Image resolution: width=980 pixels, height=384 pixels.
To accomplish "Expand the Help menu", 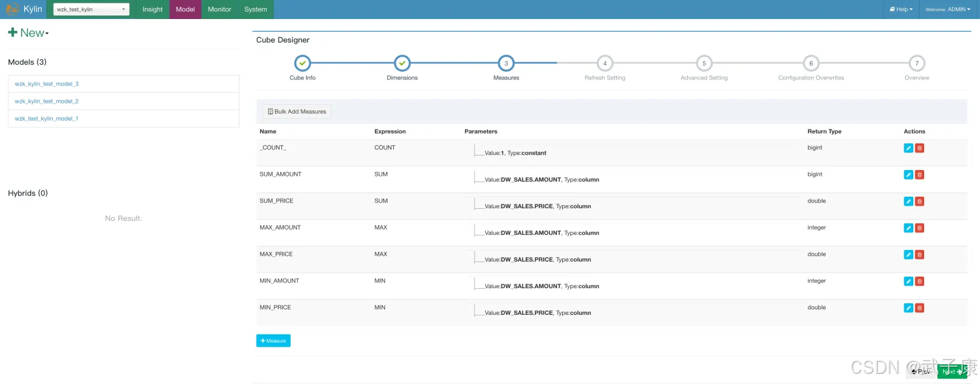I will [x=901, y=10].
